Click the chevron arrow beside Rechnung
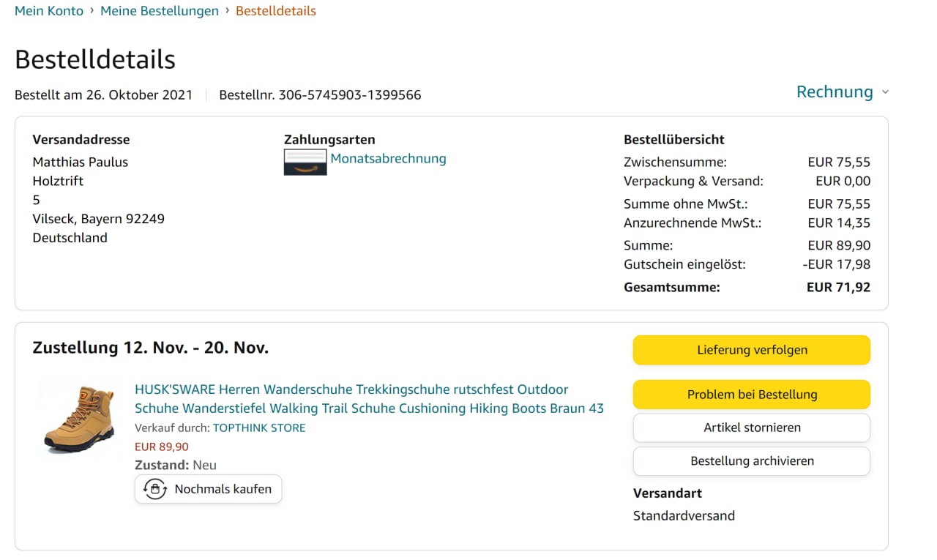Screen dimensions: 937x560 click(x=885, y=92)
